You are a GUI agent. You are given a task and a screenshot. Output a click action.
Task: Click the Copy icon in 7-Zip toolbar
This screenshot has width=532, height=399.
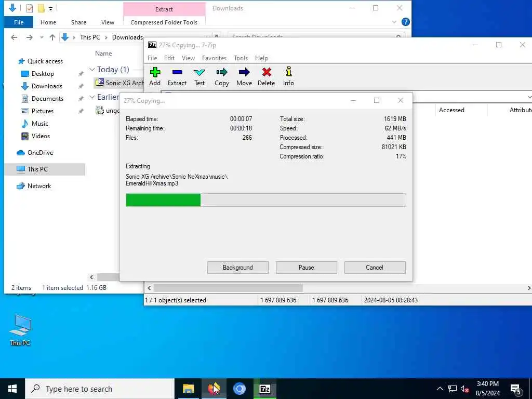222,77
